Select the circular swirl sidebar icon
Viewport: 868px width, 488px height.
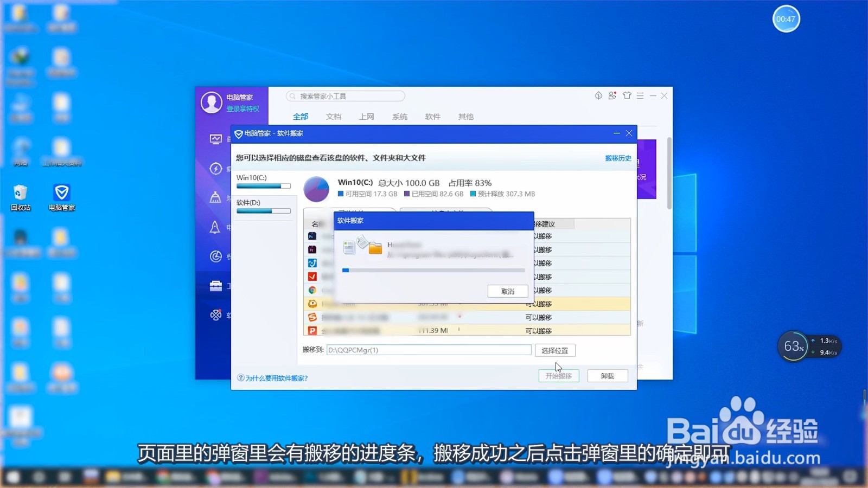click(216, 256)
